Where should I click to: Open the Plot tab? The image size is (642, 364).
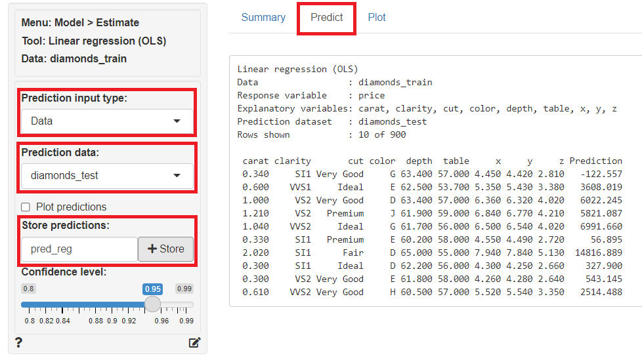tap(377, 18)
